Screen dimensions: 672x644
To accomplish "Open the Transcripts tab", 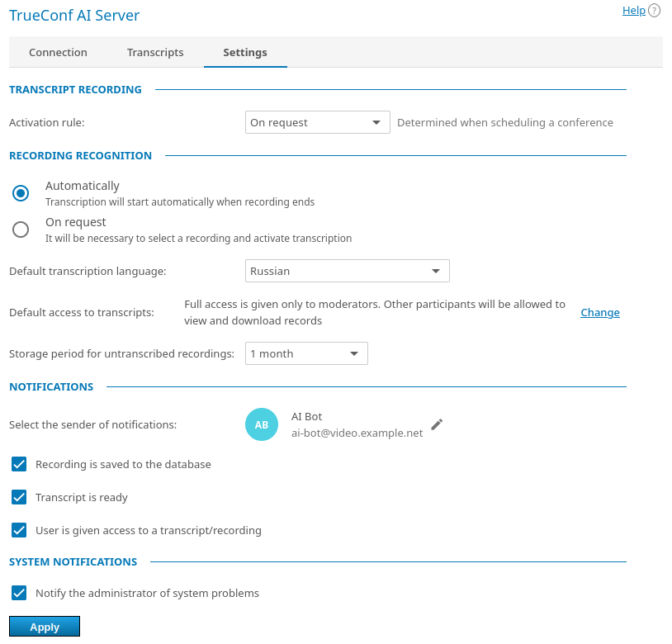I will coord(155,52).
